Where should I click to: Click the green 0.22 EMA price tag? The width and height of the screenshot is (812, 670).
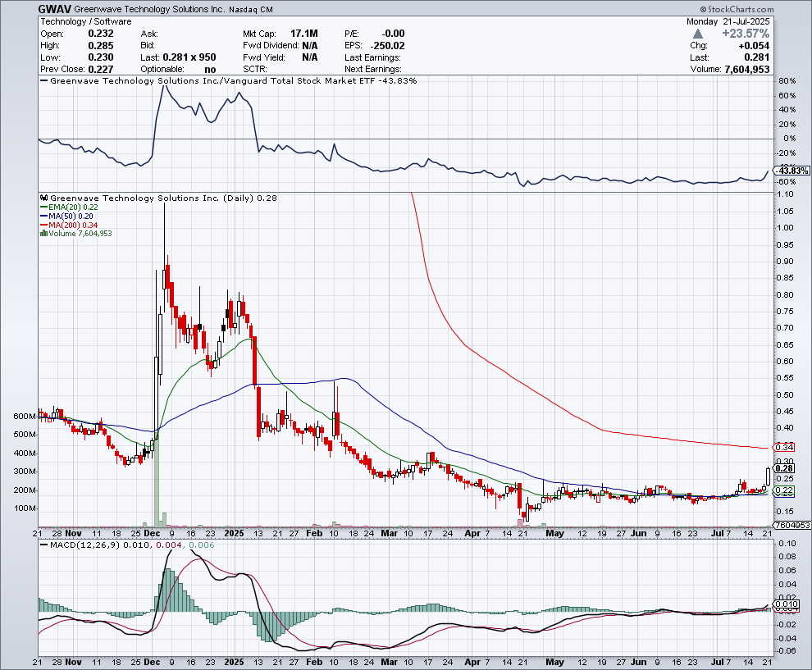pyautogui.click(x=784, y=490)
